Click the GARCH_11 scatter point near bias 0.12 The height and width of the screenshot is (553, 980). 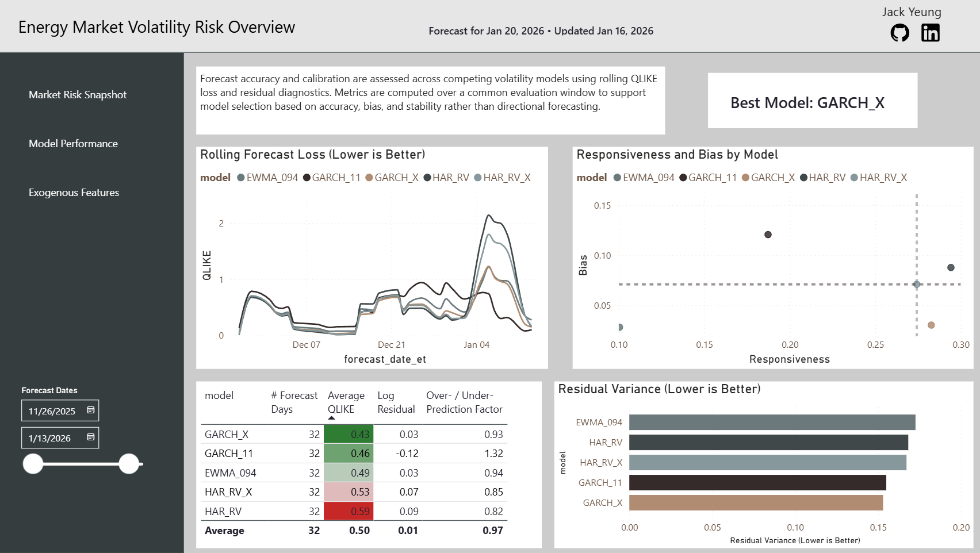pos(768,235)
